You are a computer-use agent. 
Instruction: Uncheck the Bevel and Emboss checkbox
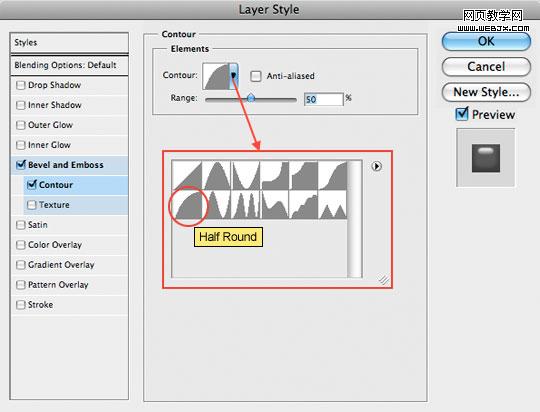[21, 165]
